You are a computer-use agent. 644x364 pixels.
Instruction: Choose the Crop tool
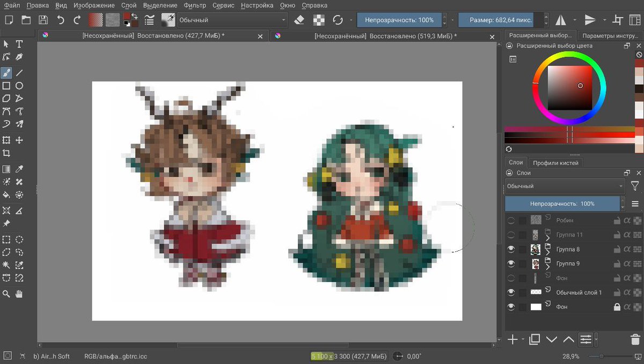(6, 153)
